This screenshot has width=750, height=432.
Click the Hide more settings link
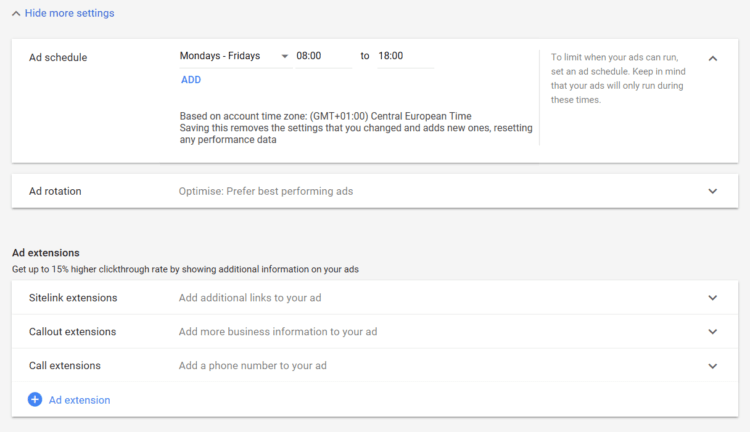69,13
